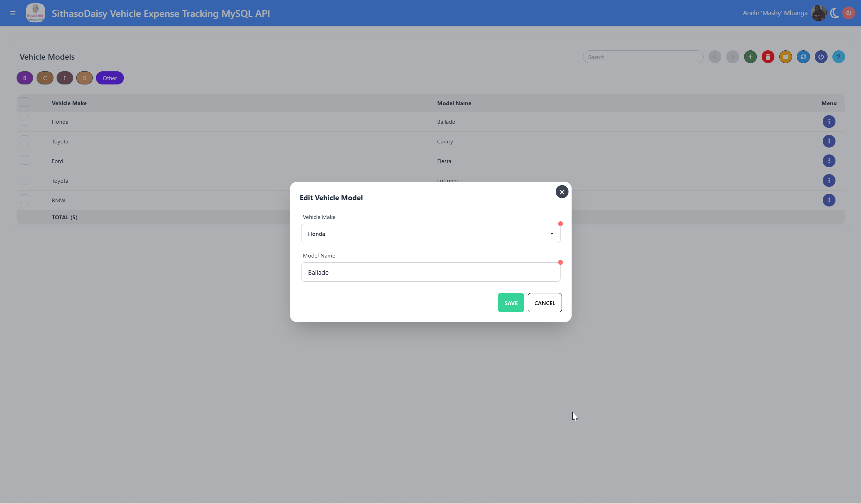
Task: Open the menu for the Camry row
Action: 829,141
